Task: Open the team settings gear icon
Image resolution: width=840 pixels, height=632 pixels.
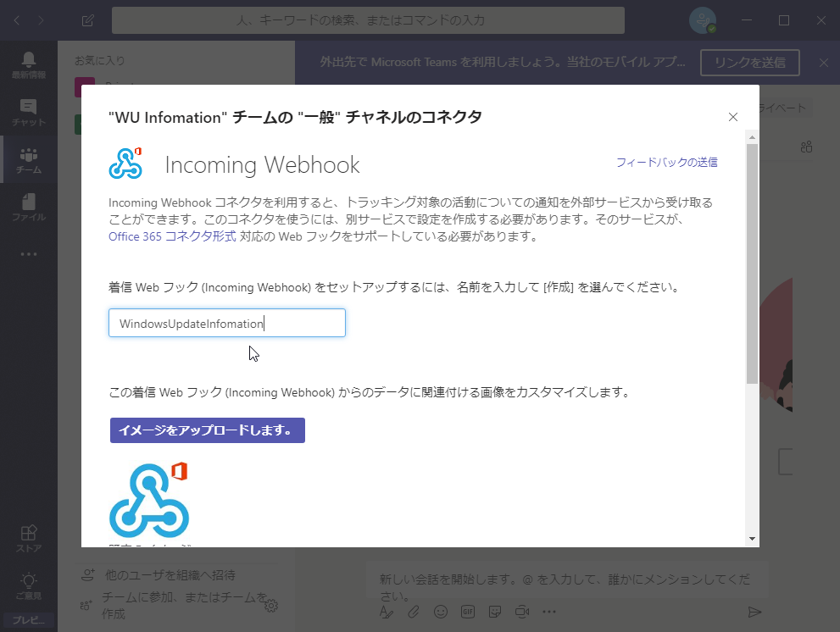Action: pos(271,606)
